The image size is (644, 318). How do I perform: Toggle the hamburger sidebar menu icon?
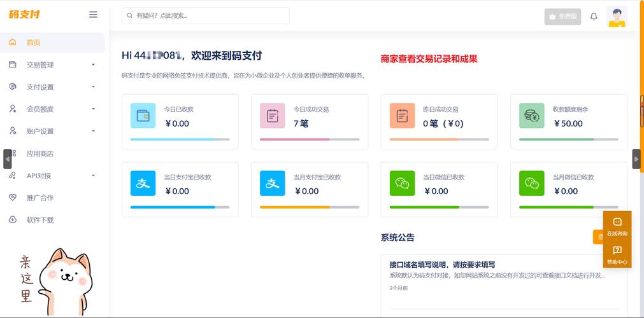93,15
